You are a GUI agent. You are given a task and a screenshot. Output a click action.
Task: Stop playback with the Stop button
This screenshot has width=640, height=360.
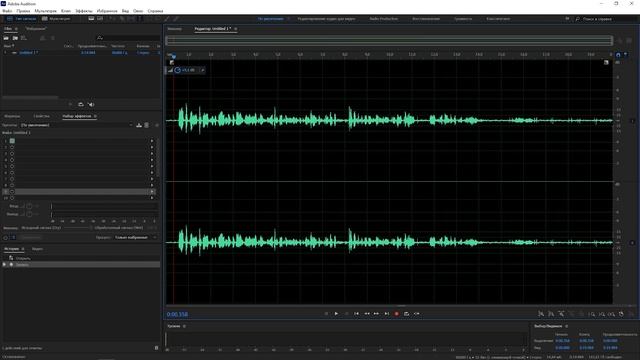[x=326, y=313]
